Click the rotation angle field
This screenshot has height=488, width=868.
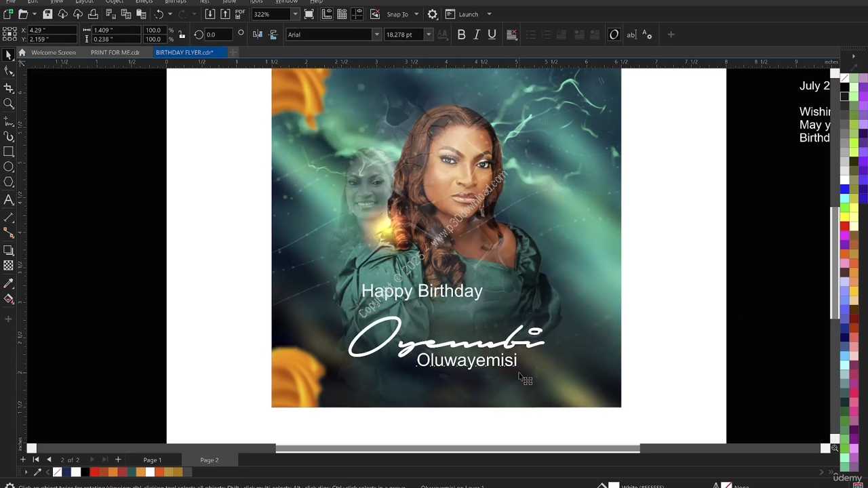pos(219,35)
